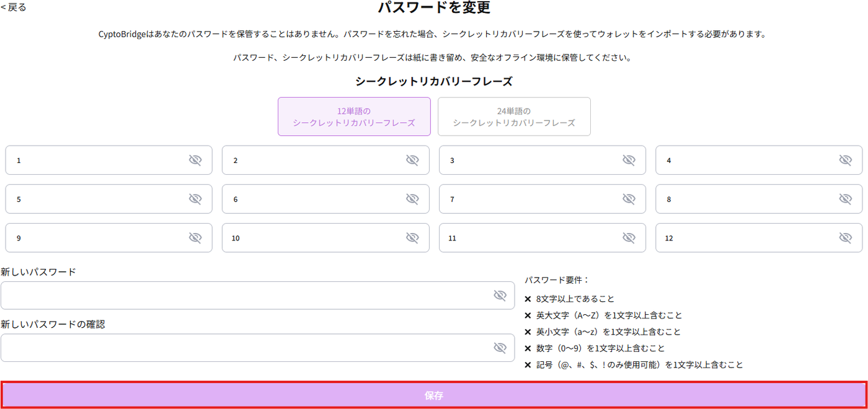Click the パスワードを変更 page title
Image resolution: width=868 pixels, height=409 pixels.
point(434,7)
